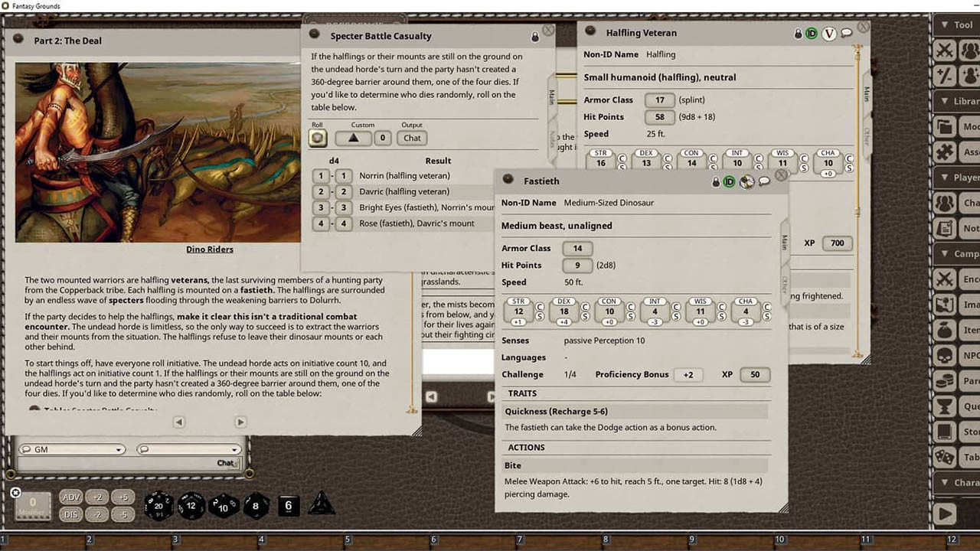Screen dimensions: 980x551
Task: Click the speech bubble icon on the Fastieth sheet
Action: coord(763,181)
